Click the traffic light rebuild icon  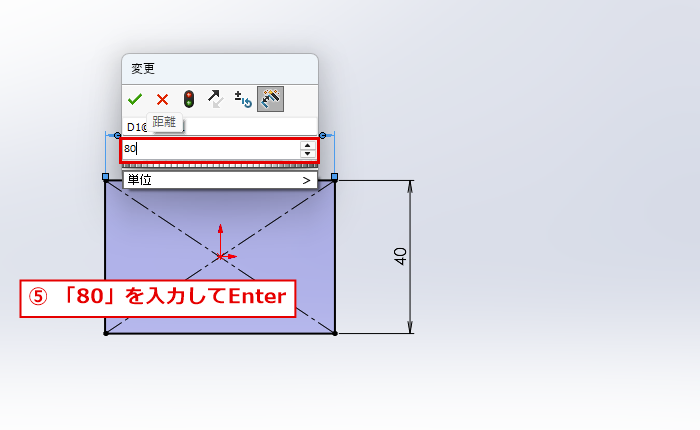[x=189, y=99]
